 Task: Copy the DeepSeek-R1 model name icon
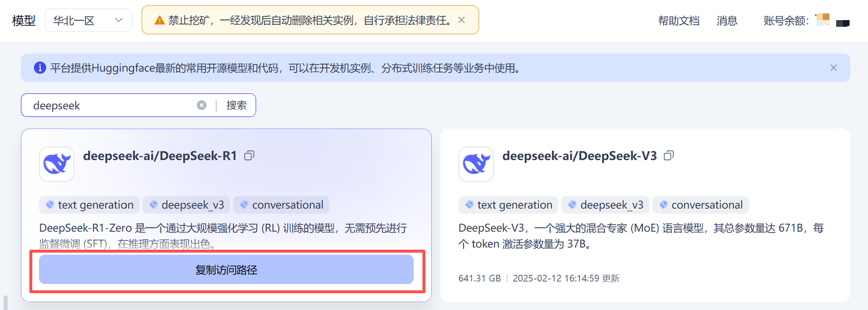249,156
